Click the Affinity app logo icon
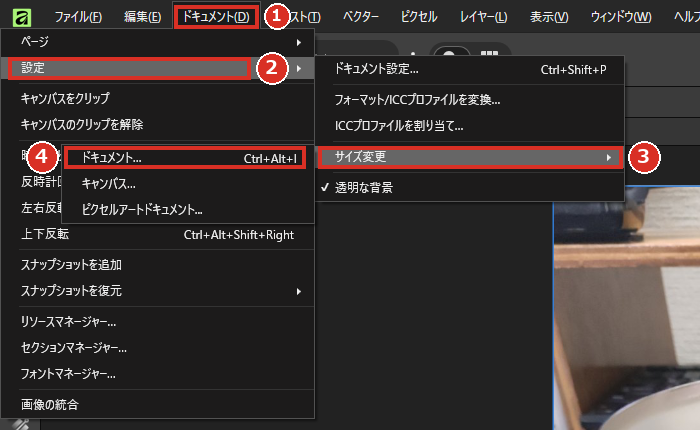This screenshot has width=700, height=430. [21, 17]
